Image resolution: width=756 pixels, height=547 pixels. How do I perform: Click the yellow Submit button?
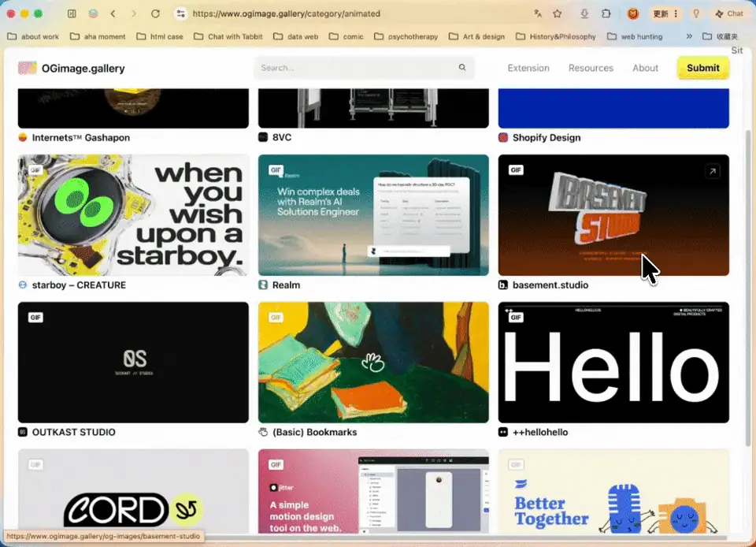[703, 68]
